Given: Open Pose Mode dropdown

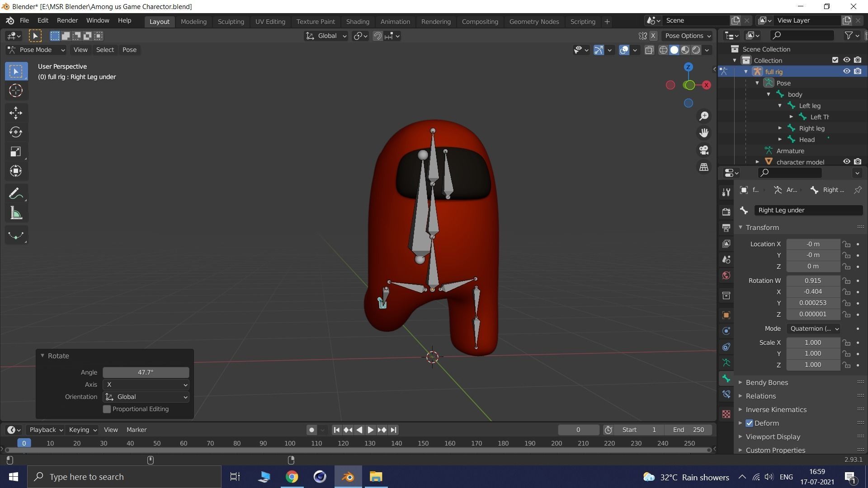Looking at the screenshot, I should 36,50.
